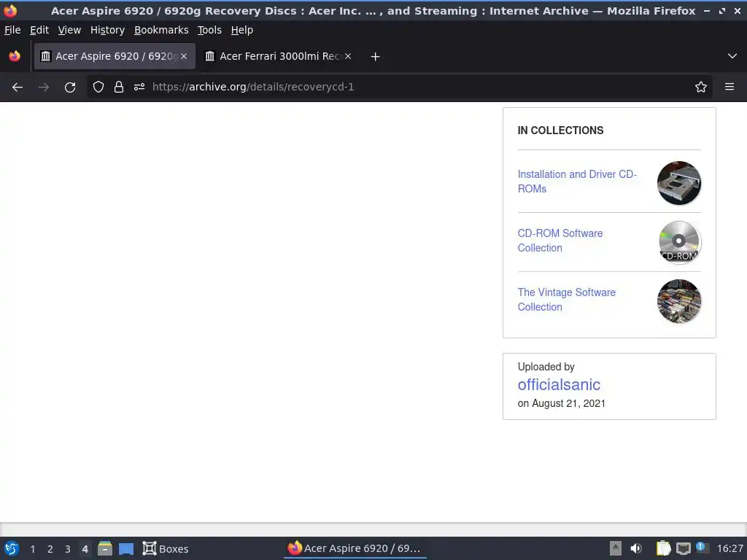The width and height of the screenshot is (747, 560).
Task: Go back using the back arrow
Action: point(18,87)
